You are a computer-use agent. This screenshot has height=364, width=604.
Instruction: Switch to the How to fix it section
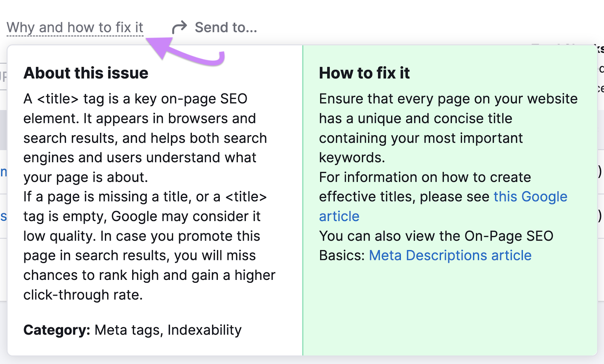pyautogui.click(x=364, y=73)
